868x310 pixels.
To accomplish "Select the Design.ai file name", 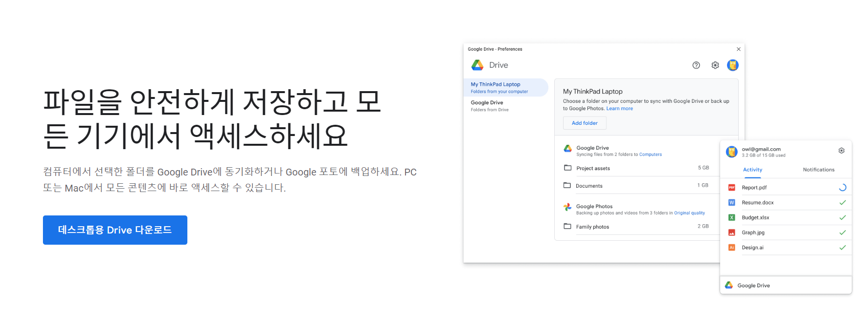I will point(753,248).
